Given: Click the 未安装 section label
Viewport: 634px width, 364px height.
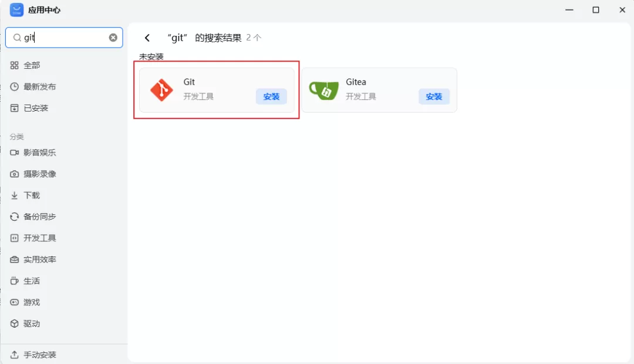Looking at the screenshot, I should pyautogui.click(x=151, y=56).
